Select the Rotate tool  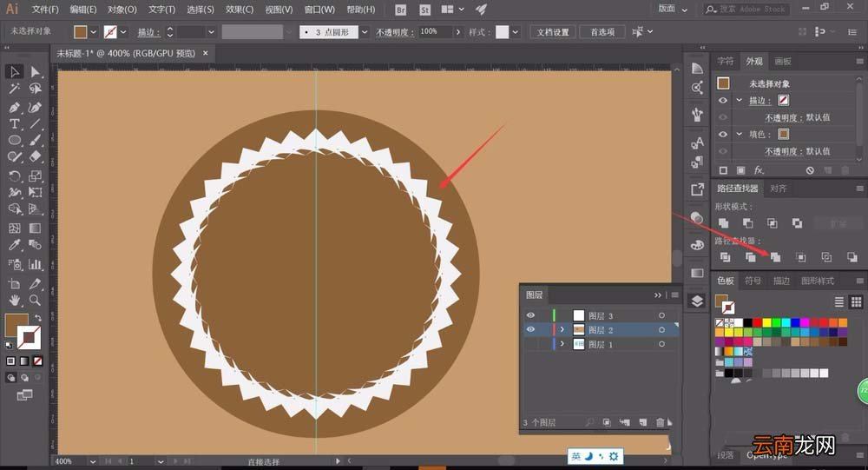[x=15, y=175]
